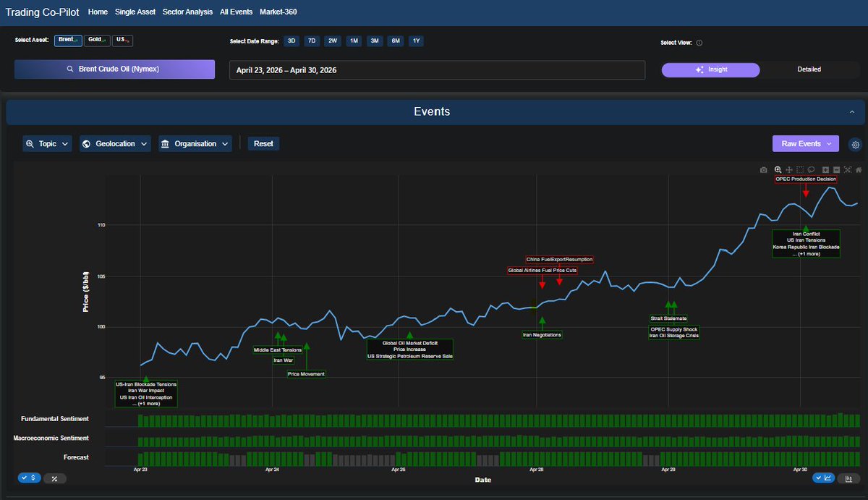Image resolution: width=868 pixels, height=500 pixels.
Task: Click the Zoom Out minus chart icon
Action: pyautogui.click(x=836, y=170)
